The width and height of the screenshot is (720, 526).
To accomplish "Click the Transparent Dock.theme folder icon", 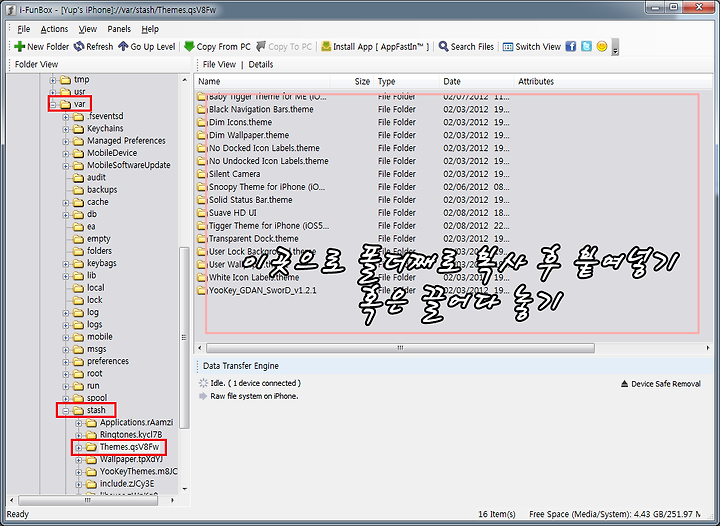I will point(202,239).
